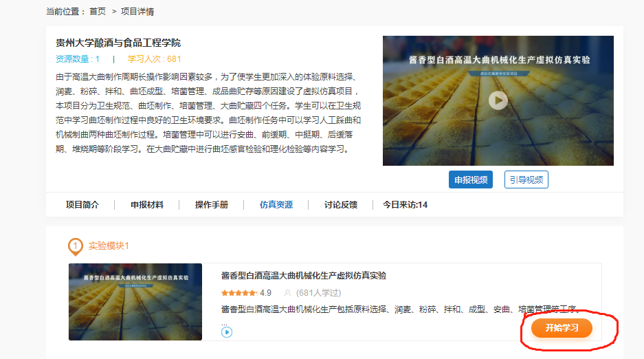This screenshot has height=359, width=644.
Task: Switch to the 申报材料 tab
Action: coord(147,205)
